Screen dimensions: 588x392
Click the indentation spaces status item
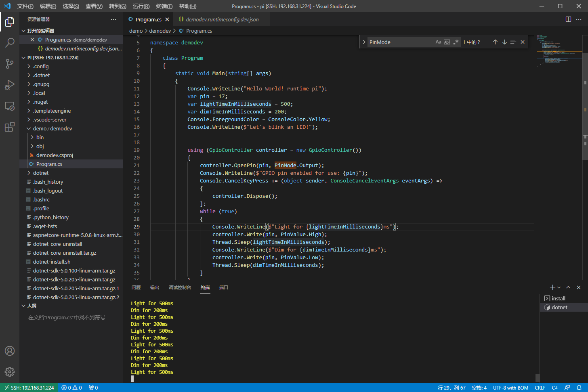[479, 388]
